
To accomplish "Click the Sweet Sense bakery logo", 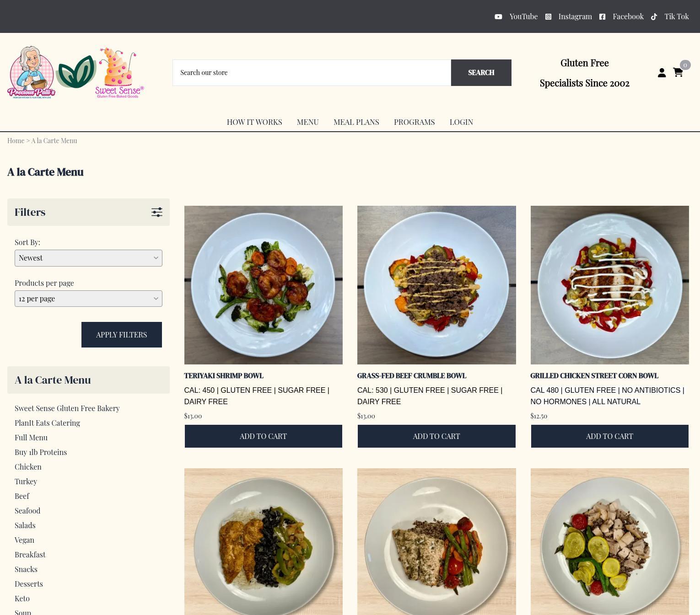I will [119, 72].
